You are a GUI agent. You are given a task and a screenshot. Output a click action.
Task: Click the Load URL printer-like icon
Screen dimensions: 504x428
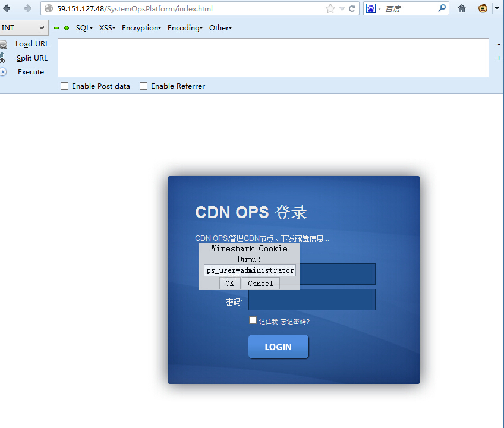[x=3, y=45]
